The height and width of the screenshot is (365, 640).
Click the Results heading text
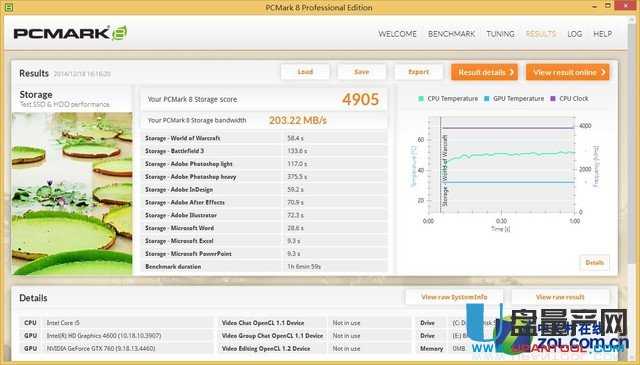coord(34,73)
